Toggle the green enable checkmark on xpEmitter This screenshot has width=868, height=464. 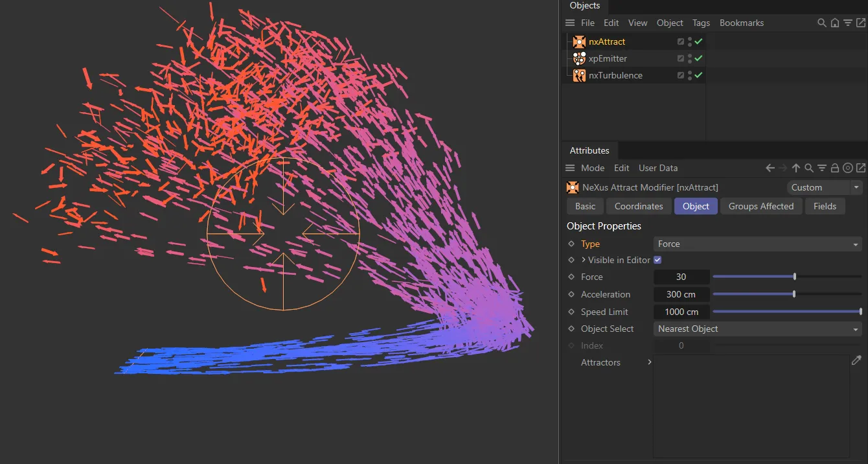(698, 58)
